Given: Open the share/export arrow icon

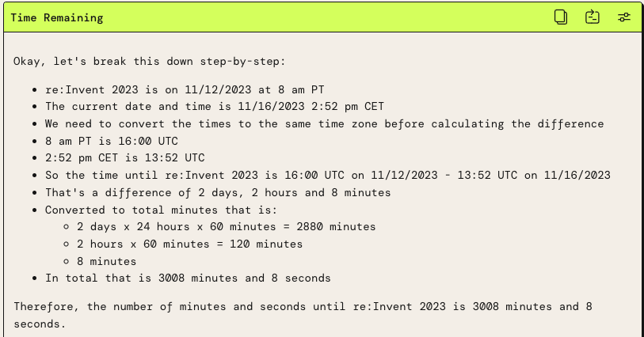Looking at the screenshot, I should (x=593, y=17).
